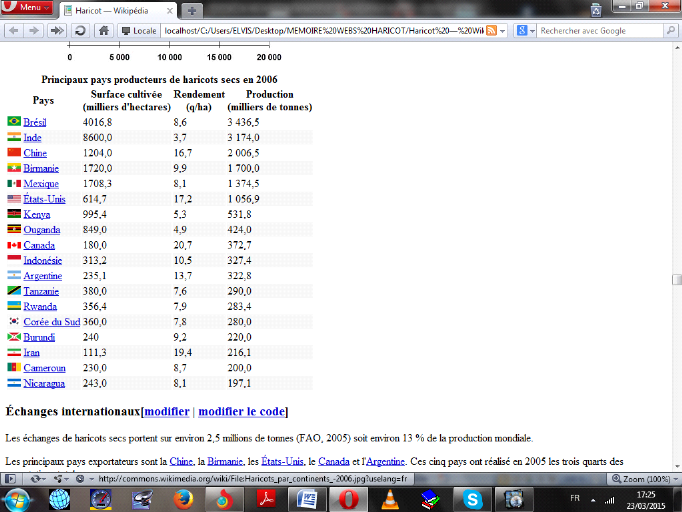Open the États-Unis link in the table
This screenshot has height=512, width=682.
pos(44,199)
